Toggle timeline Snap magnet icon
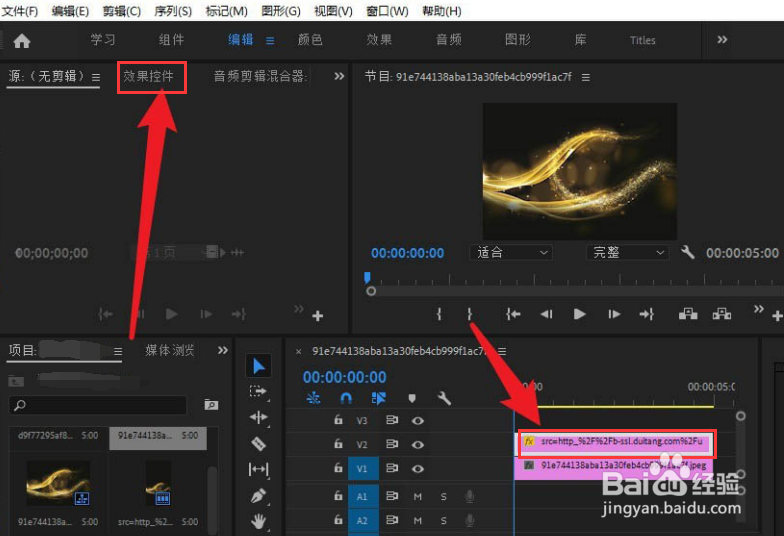784x536 pixels. (x=346, y=398)
